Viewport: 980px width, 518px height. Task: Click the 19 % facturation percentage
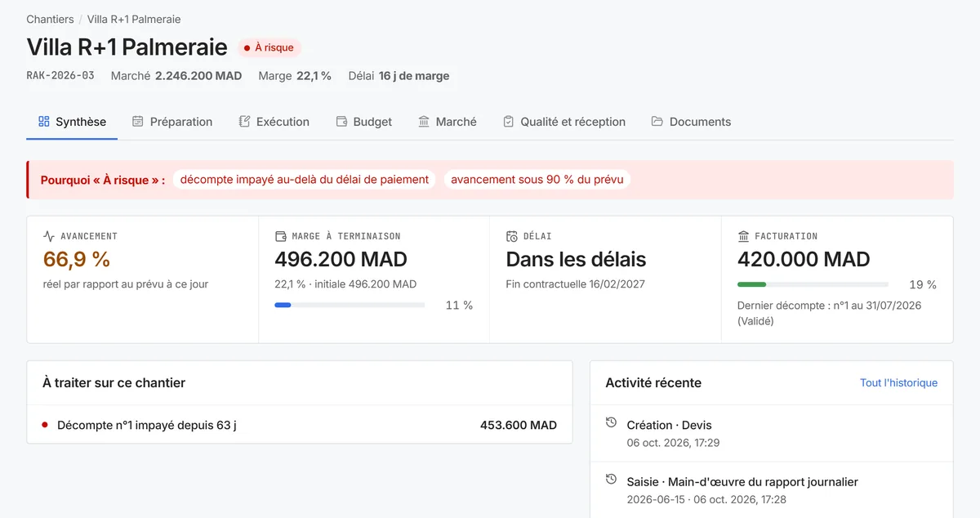[923, 285]
